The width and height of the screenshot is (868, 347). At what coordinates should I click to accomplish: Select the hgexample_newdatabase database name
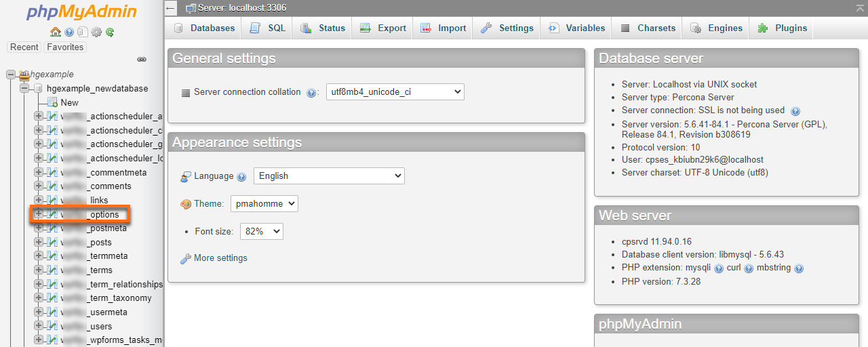pos(97,88)
